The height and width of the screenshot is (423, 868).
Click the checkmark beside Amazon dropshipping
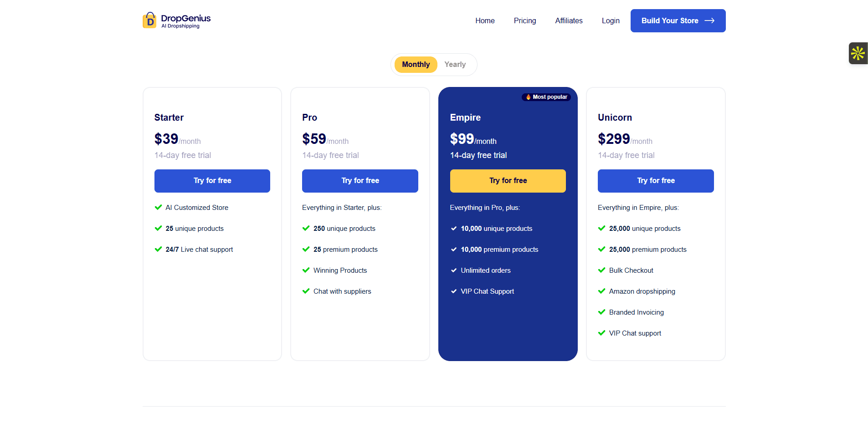(x=601, y=291)
